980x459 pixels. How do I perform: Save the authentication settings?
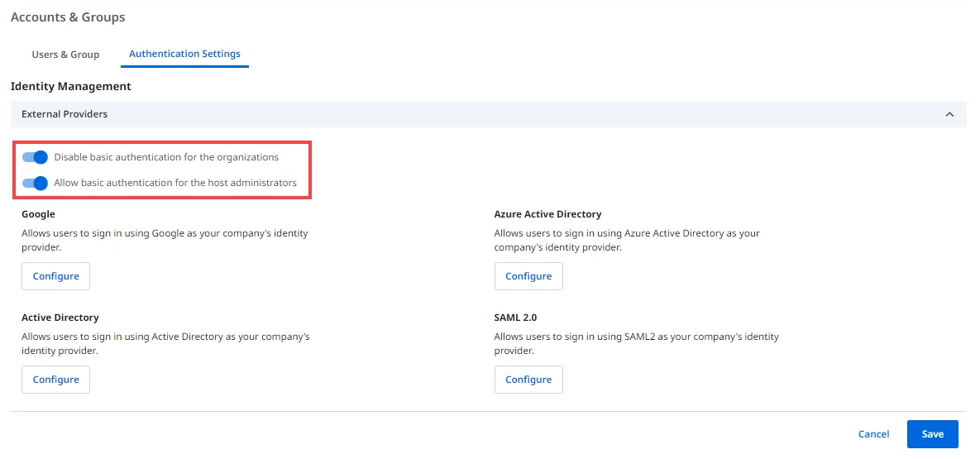(933, 434)
